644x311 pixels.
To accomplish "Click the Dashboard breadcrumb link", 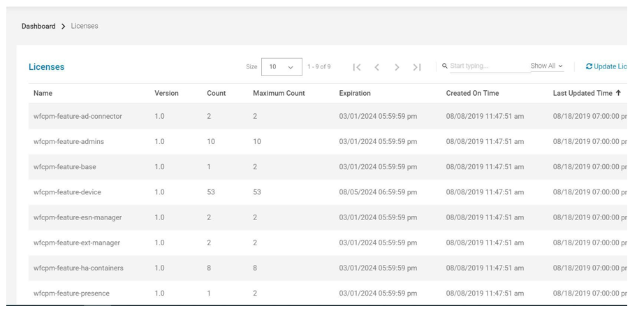I will pyautogui.click(x=38, y=26).
